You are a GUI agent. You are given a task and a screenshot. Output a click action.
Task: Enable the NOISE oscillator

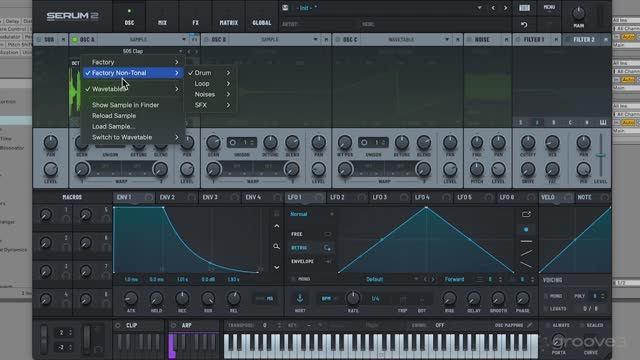469,40
